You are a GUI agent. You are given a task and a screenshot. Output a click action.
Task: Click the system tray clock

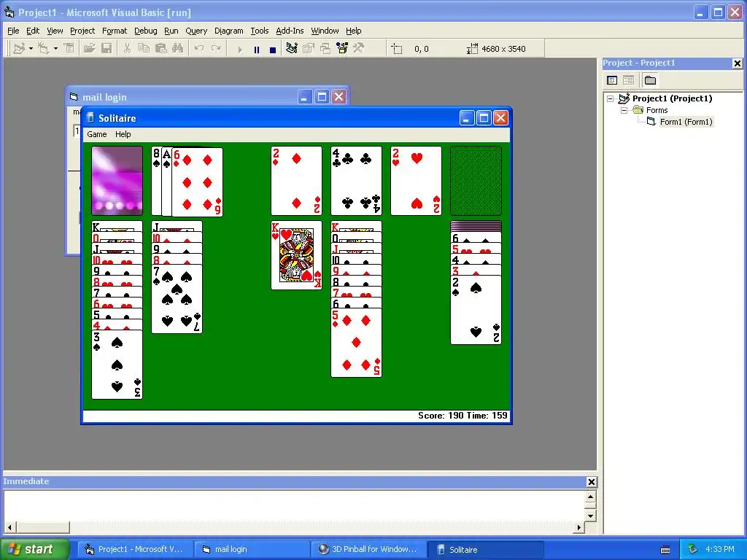[720, 549]
